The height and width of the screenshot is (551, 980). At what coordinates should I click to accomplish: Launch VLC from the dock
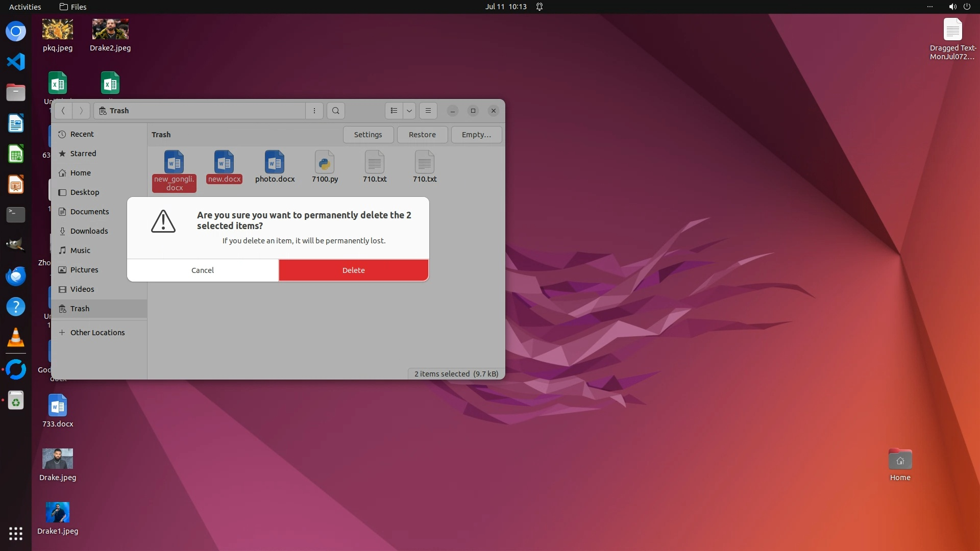coord(16,337)
